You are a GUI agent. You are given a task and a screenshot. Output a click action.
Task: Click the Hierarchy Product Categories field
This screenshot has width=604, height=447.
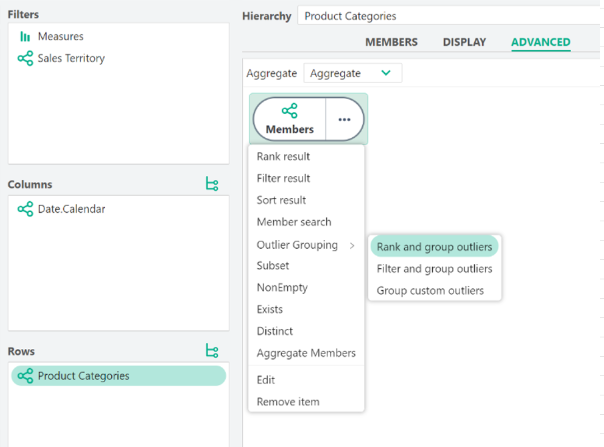coord(449,16)
